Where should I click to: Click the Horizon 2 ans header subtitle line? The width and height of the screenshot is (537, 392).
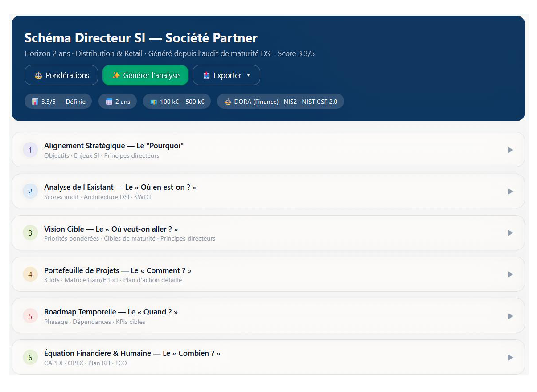(170, 53)
